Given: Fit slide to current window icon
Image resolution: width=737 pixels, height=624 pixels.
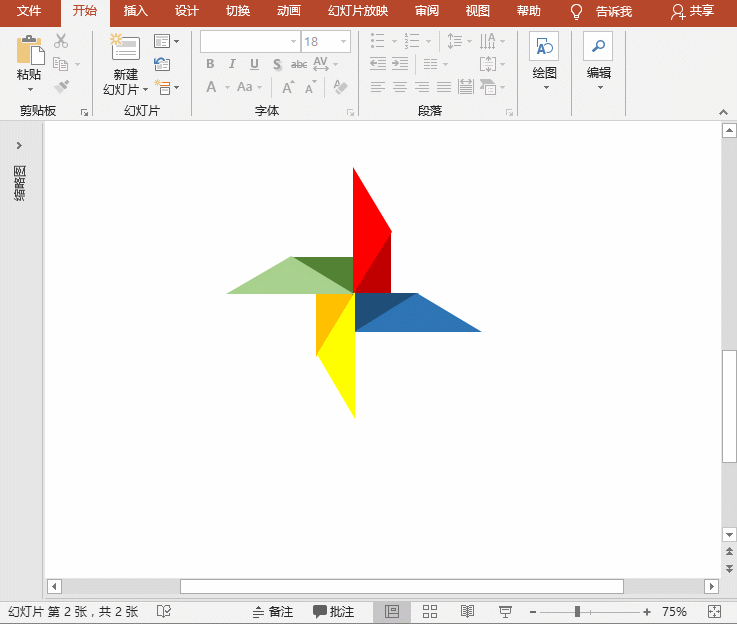Looking at the screenshot, I should (714, 611).
